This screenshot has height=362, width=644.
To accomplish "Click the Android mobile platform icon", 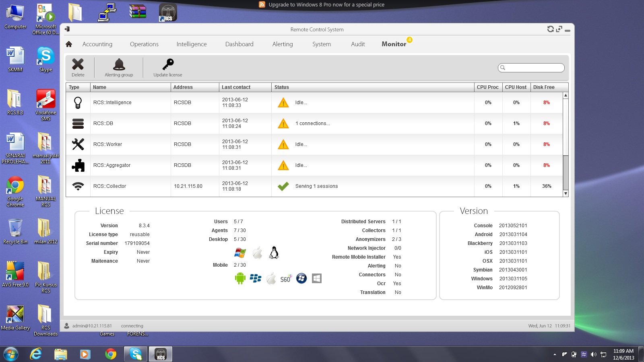I will point(240,278).
